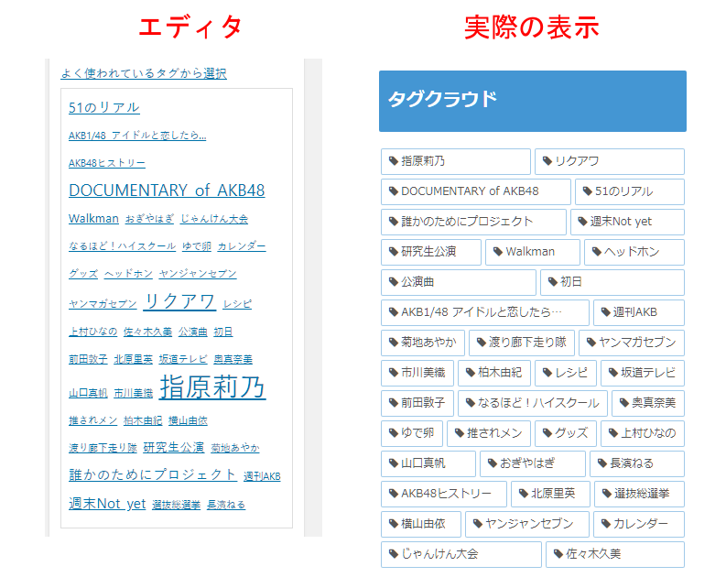Open なるほど！ハイスクール tag cloud button
This screenshot has width=726, height=588.
[533, 403]
